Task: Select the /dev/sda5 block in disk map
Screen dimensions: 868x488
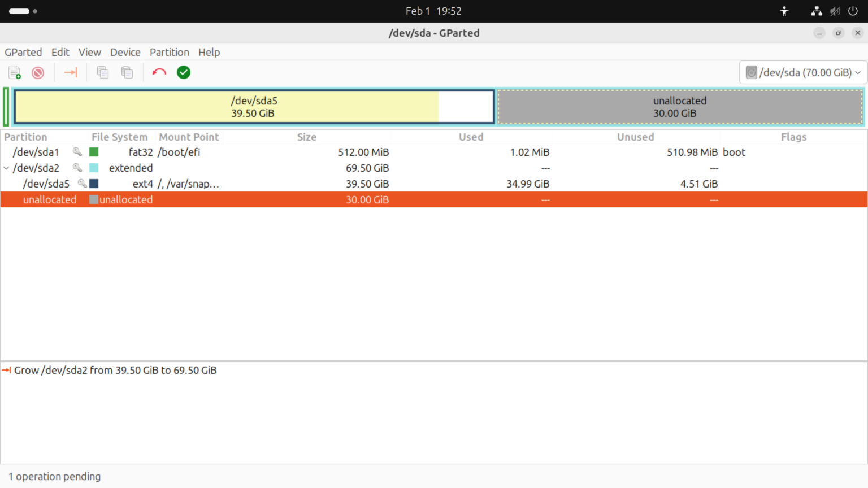Action: [254, 107]
